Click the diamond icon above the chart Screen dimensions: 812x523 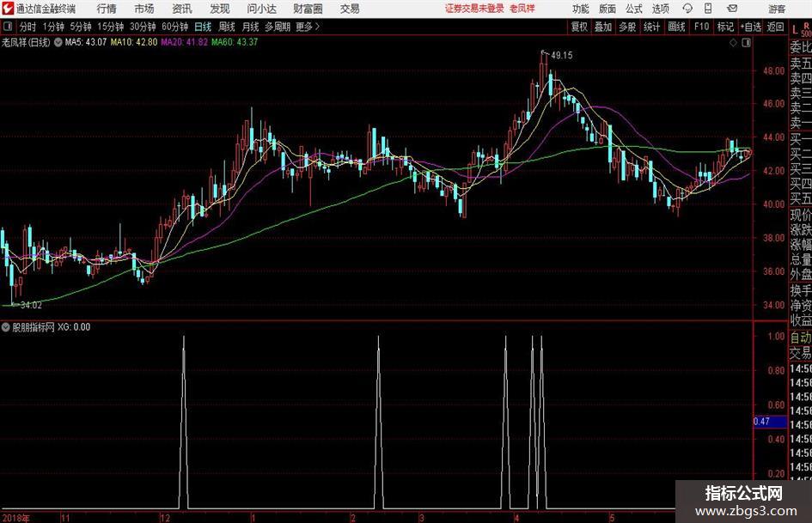[733, 43]
